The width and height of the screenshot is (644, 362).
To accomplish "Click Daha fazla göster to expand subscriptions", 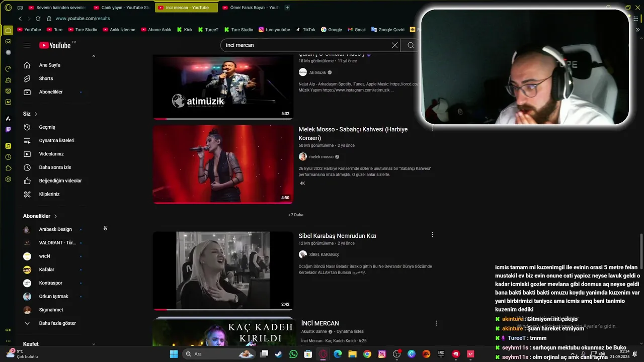I will [50, 323].
